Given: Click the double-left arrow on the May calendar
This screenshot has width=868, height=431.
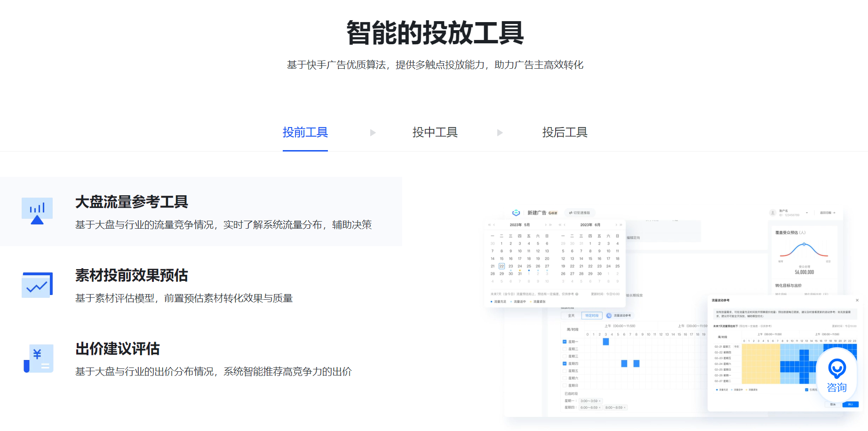Looking at the screenshot, I should [x=489, y=224].
